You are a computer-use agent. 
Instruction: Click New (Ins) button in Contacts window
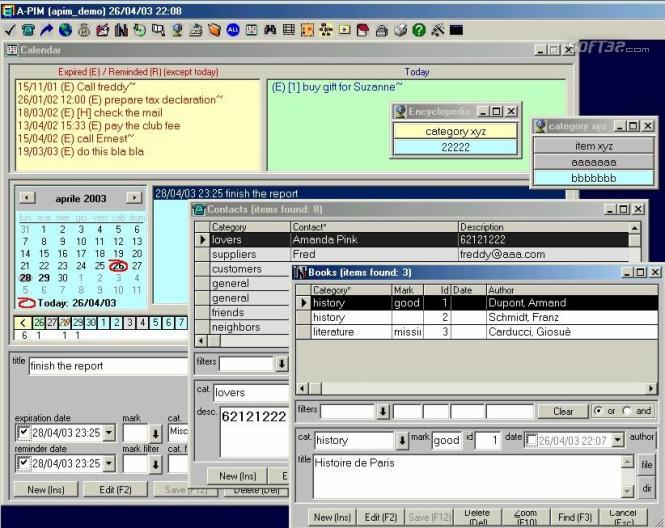(238, 476)
